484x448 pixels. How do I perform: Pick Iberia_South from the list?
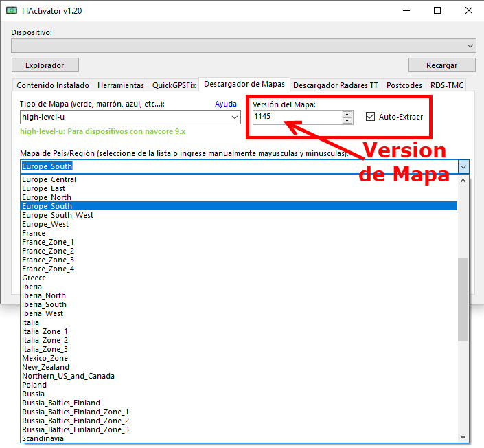tap(239, 304)
